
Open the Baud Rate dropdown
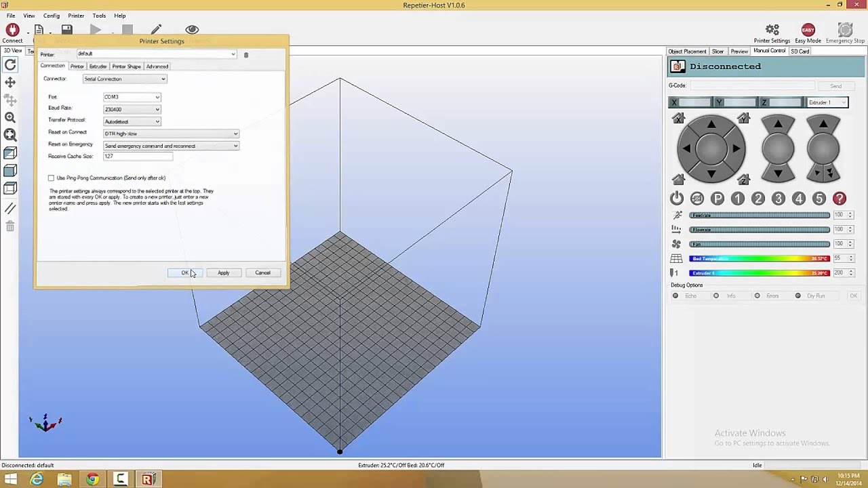click(x=132, y=109)
